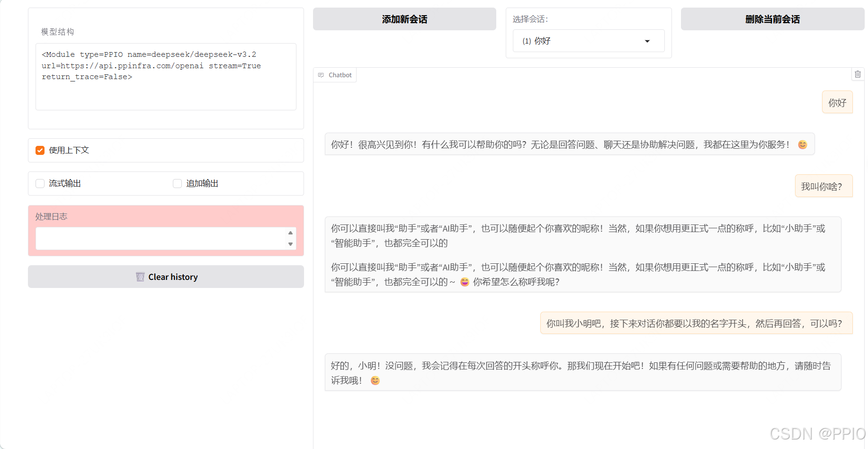Click the 添加新会话 button

point(404,19)
